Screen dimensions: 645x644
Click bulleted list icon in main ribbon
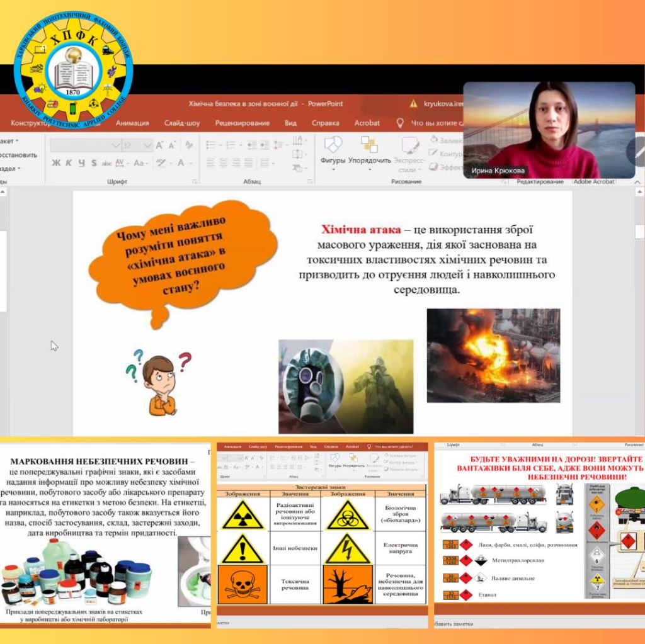(212, 145)
